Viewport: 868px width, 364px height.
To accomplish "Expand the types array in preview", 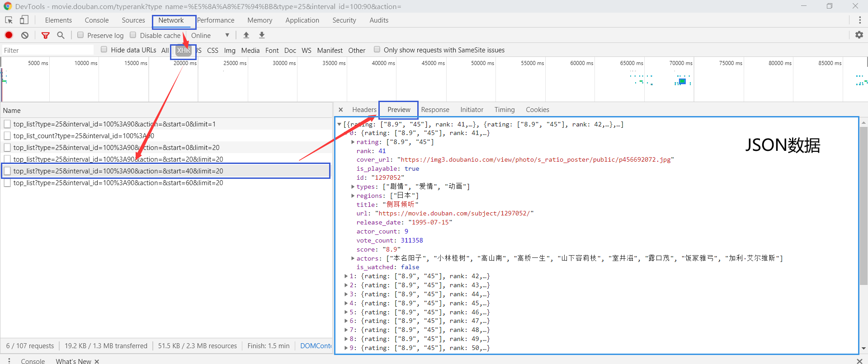I will click(x=353, y=187).
